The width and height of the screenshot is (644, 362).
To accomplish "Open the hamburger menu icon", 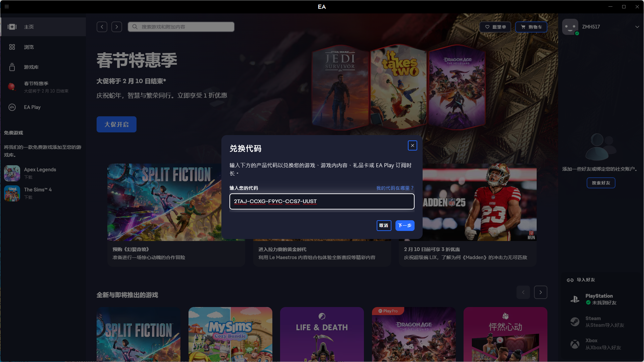I will (7, 6).
